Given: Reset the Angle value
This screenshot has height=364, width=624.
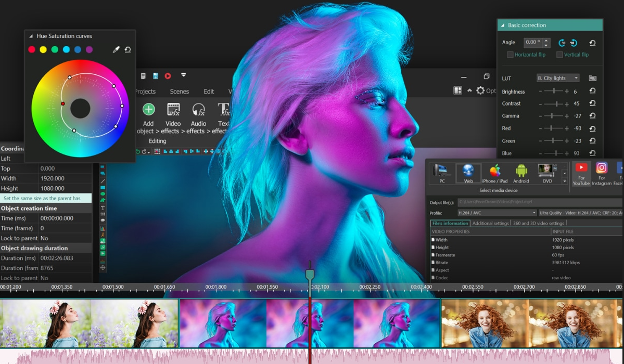Looking at the screenshot, I should 592,43.
